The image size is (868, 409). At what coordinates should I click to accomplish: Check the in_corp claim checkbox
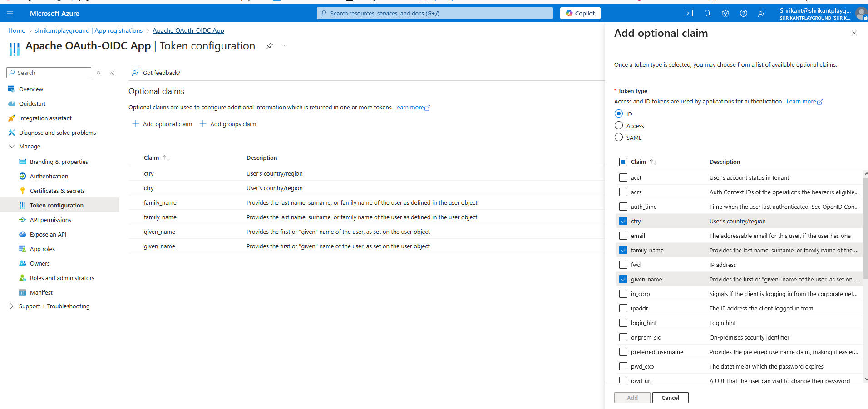[623, 294]
